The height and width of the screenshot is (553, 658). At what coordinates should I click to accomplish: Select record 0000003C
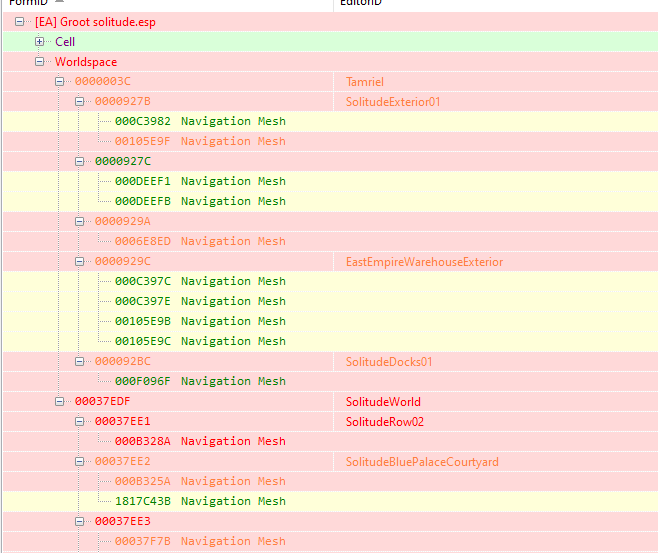pos(103,81)
